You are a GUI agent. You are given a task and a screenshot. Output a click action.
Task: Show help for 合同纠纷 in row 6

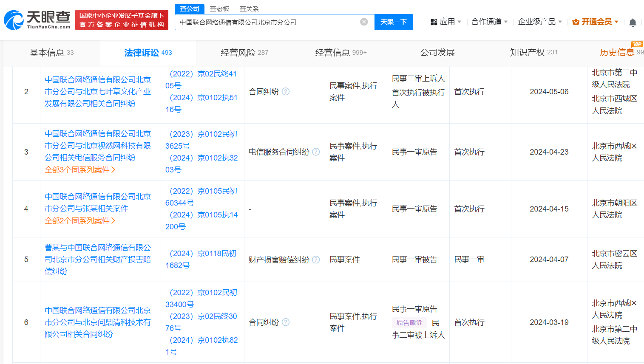click(286, 322)
